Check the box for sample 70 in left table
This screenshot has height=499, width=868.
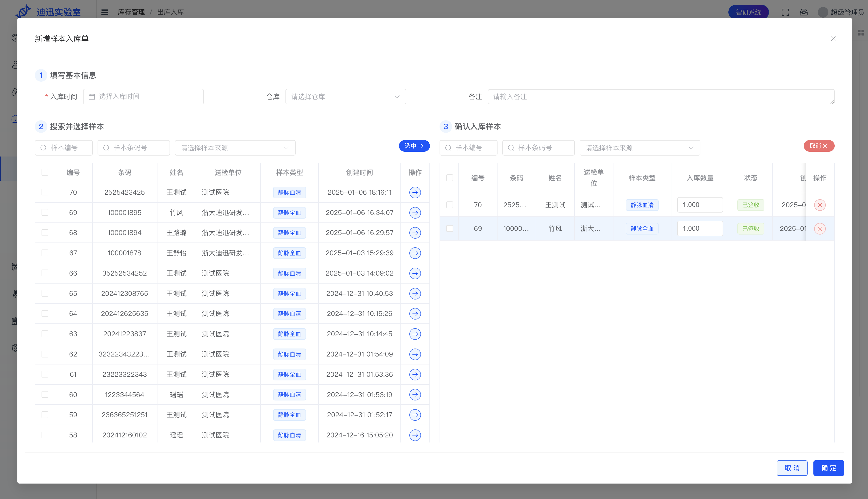(x=45, y=192)
